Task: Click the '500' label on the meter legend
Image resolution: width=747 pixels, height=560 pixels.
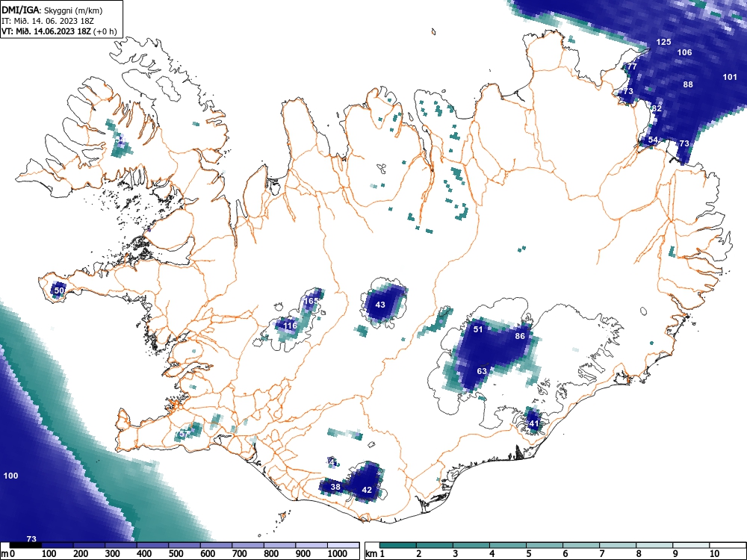Action: 176,554
